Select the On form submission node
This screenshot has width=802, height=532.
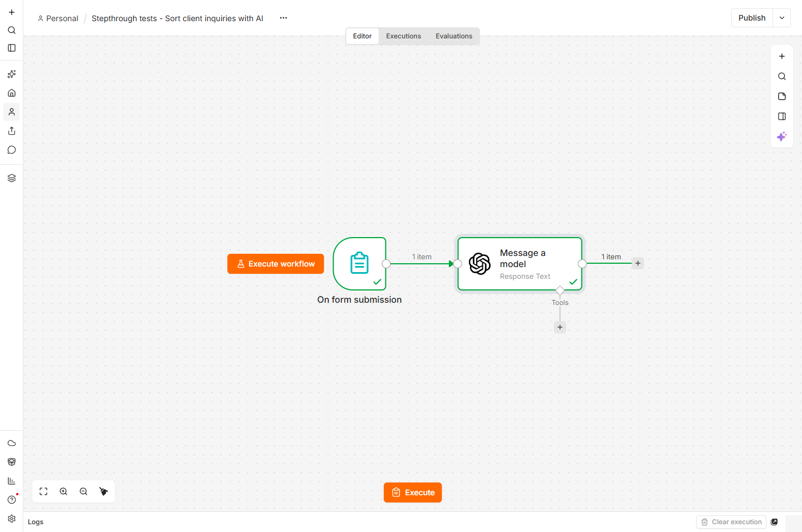(359, 264)
